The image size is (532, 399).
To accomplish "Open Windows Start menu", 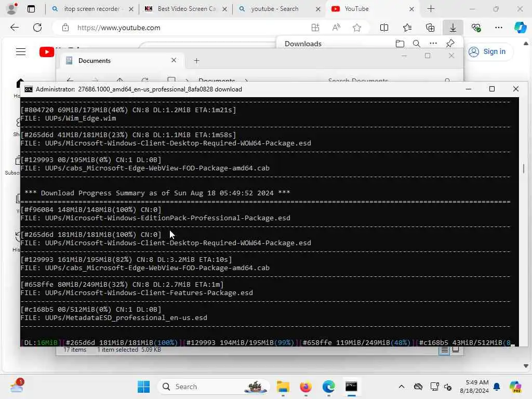I will (x=143, y=387).
